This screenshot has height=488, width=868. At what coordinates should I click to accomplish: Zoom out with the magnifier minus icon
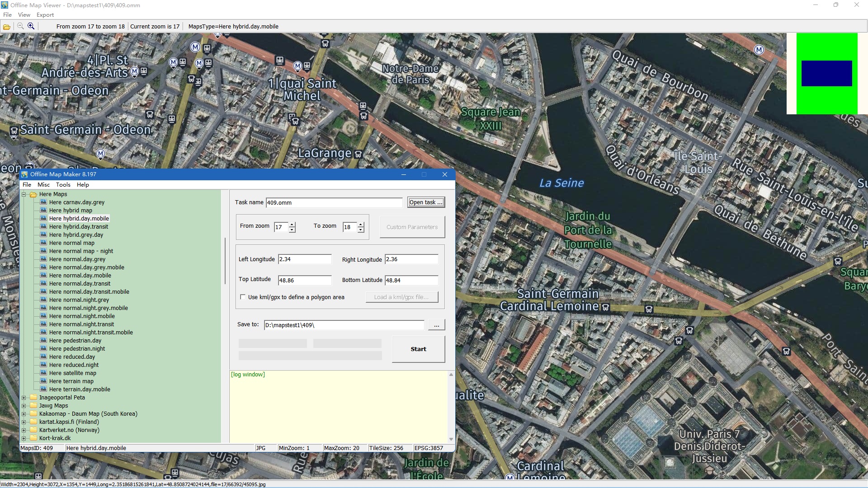click(20, 26)
